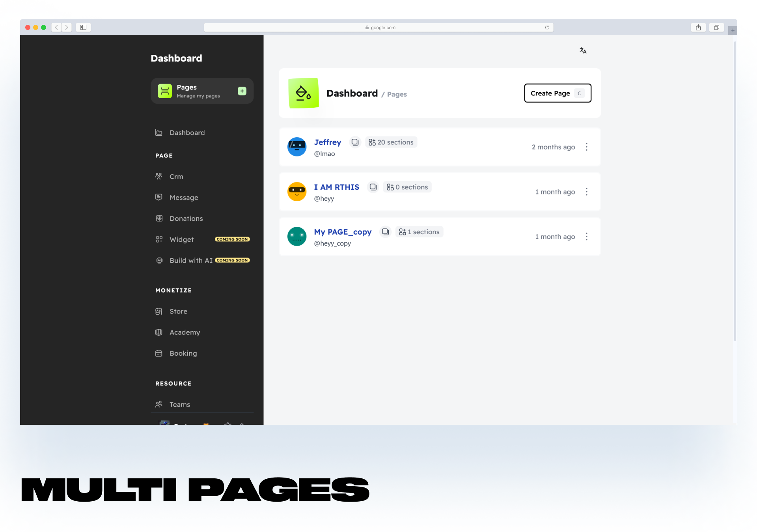This screenshot has height=532, width=757.
Task: Click the translate/language icon top right
Action: (583, 50)
